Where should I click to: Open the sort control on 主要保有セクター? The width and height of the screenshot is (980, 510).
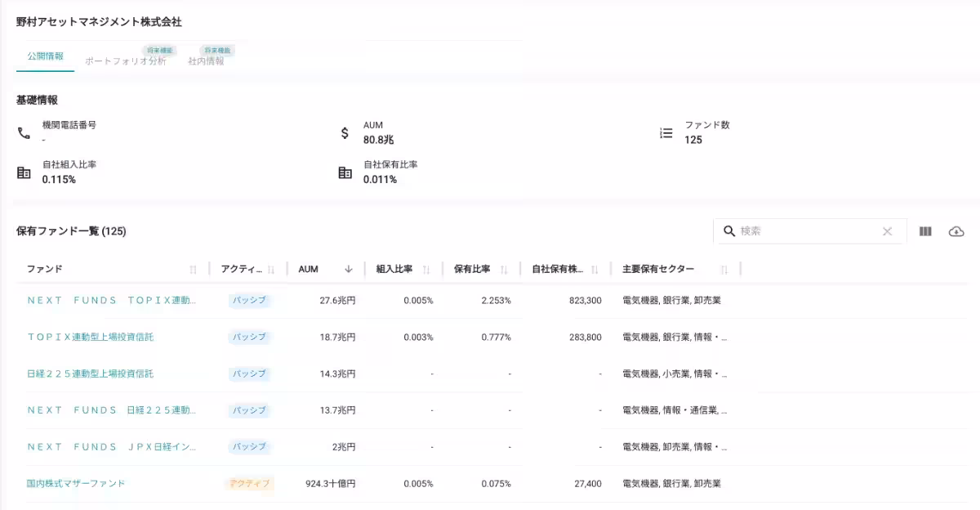click(724, 268)
